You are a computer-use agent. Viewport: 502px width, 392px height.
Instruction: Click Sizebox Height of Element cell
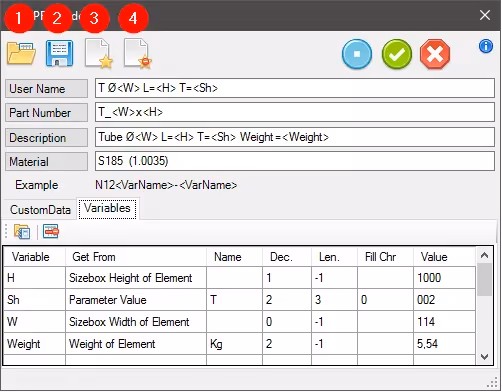tap(136, 278)
